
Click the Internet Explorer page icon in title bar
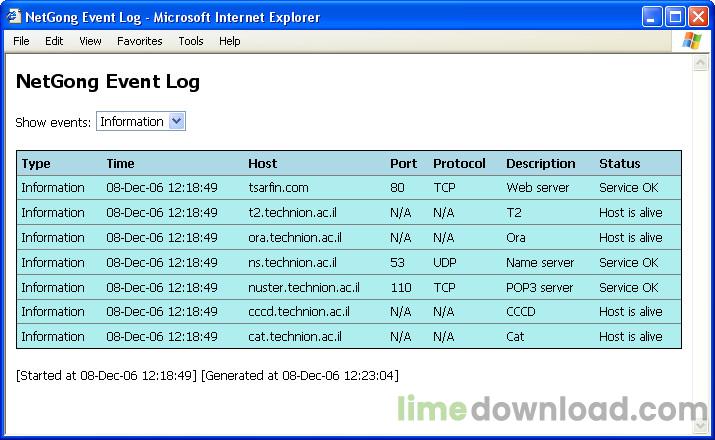tap(14, 17)
